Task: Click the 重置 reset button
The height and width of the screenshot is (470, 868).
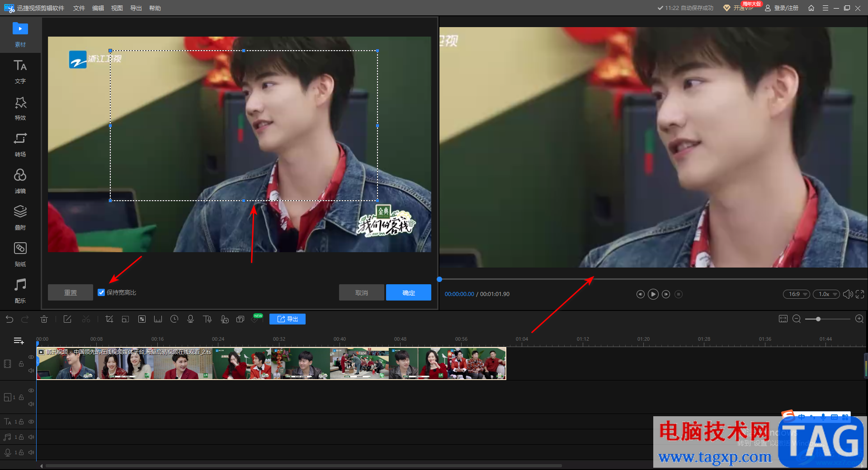Action: (x=71, y=293)
